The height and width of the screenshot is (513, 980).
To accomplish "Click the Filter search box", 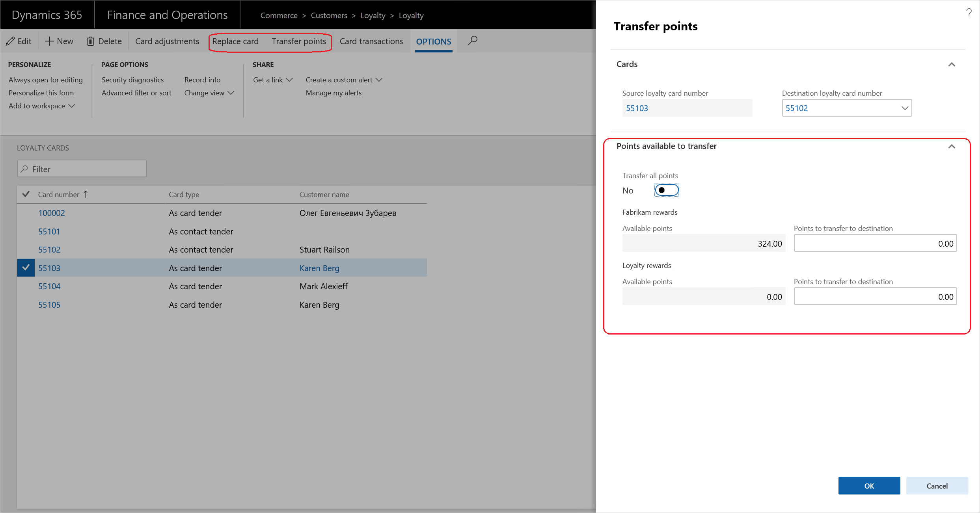I will click(x=82, y=168).
